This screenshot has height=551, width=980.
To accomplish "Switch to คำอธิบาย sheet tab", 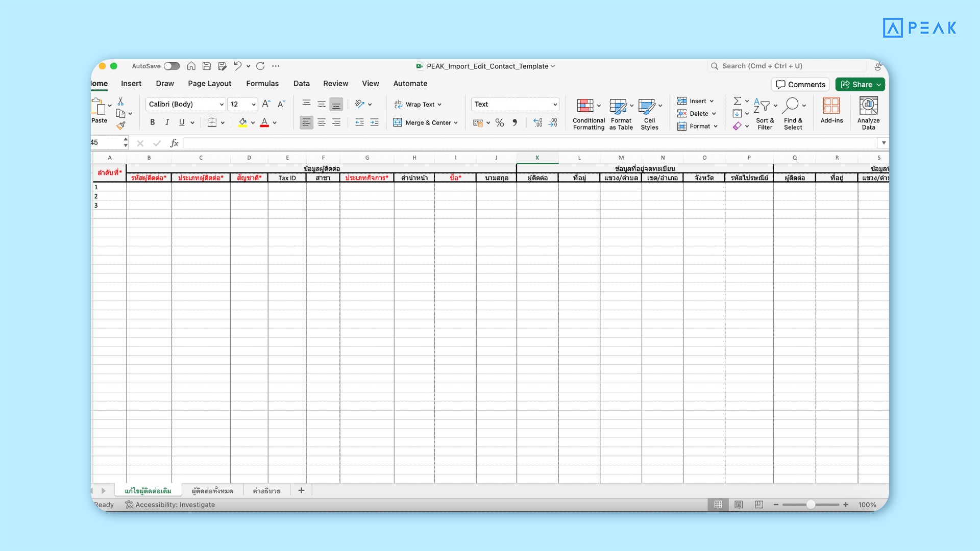I will pos(266,490).
